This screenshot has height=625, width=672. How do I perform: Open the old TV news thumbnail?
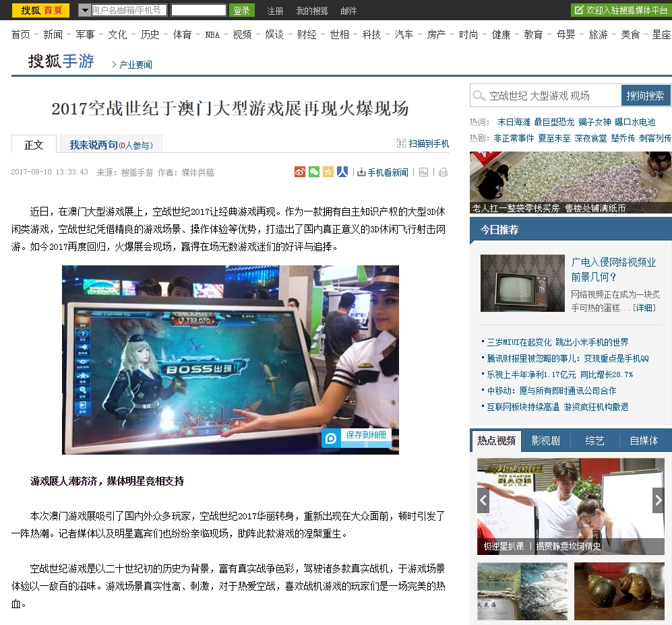pos(522,283)
